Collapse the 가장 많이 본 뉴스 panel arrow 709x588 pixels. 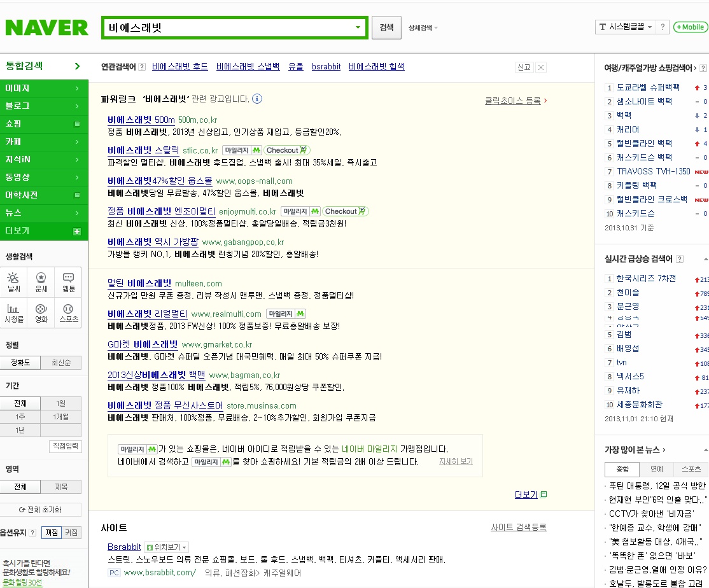(705, 450)
